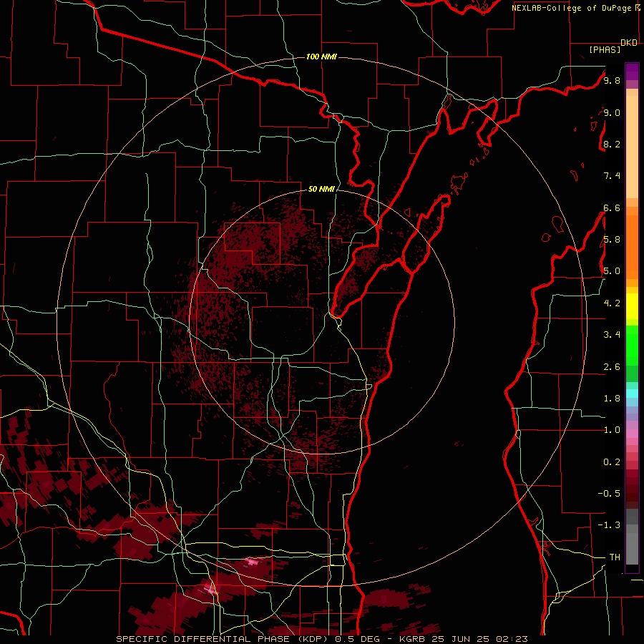Click the -0.5 scale value
The image size is (644, 644).
(609, 494)
